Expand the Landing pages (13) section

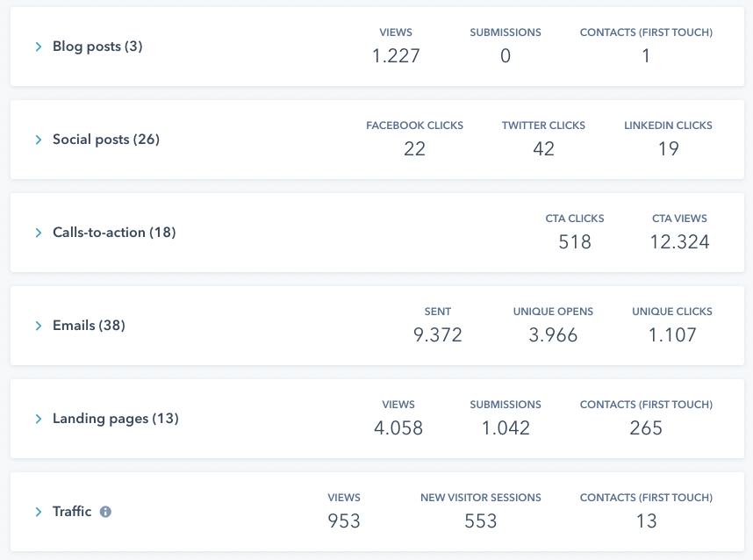37,419
